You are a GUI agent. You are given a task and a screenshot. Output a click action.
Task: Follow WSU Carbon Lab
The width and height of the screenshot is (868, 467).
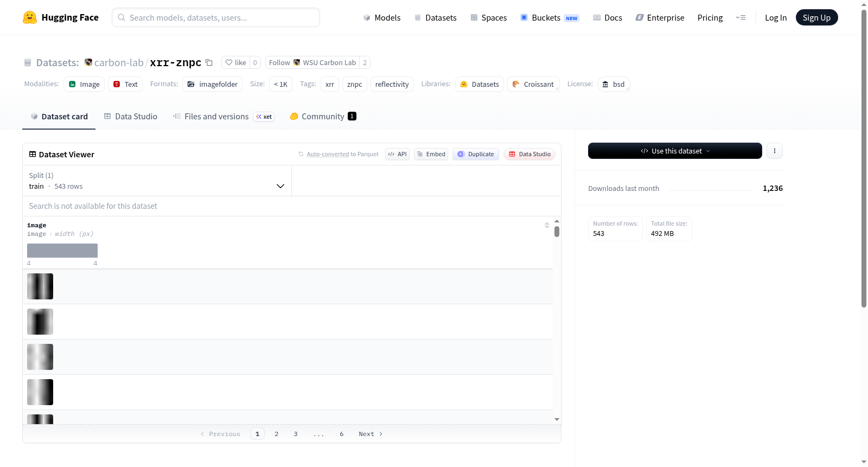point(312,62)
